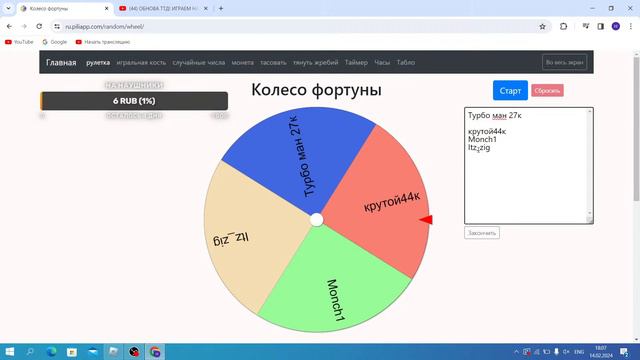Open Табло from the navbar
This screenshot has height=360, width=640.
pos(406,62)
